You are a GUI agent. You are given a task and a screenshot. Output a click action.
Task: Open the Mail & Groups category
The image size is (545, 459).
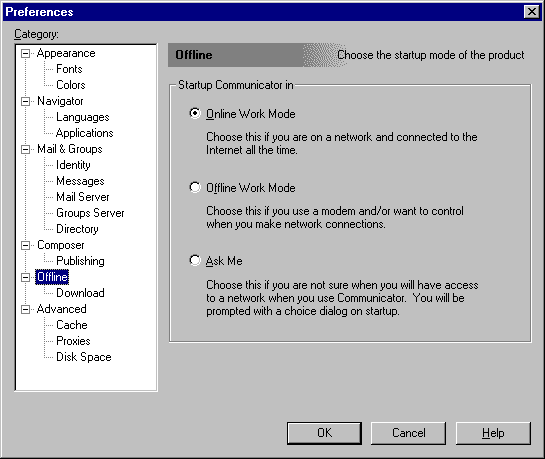(x=70, y=149)
